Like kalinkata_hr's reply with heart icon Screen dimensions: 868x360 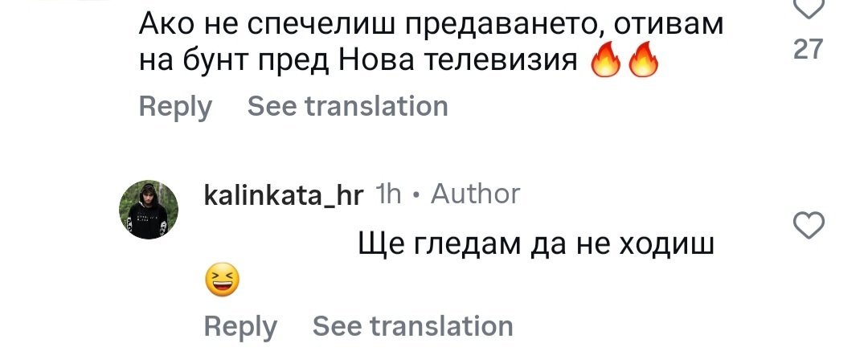[809, 227]
